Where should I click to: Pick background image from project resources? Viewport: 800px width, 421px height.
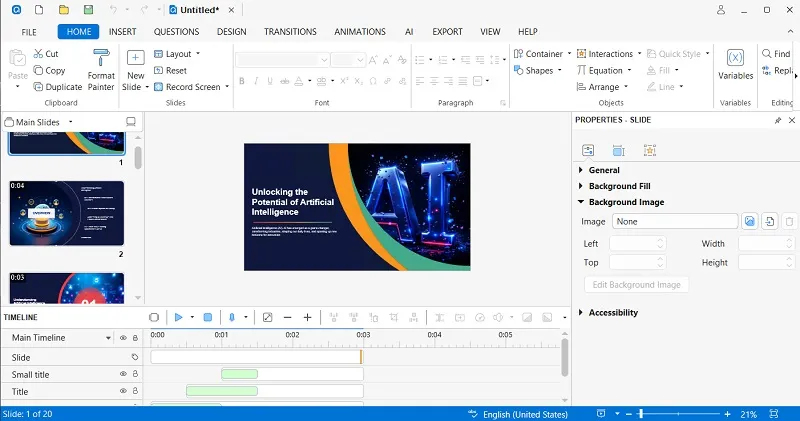(769, 221)
